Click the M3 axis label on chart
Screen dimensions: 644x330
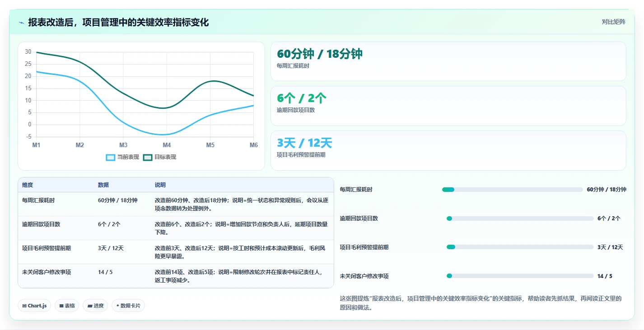coord(123,145)
